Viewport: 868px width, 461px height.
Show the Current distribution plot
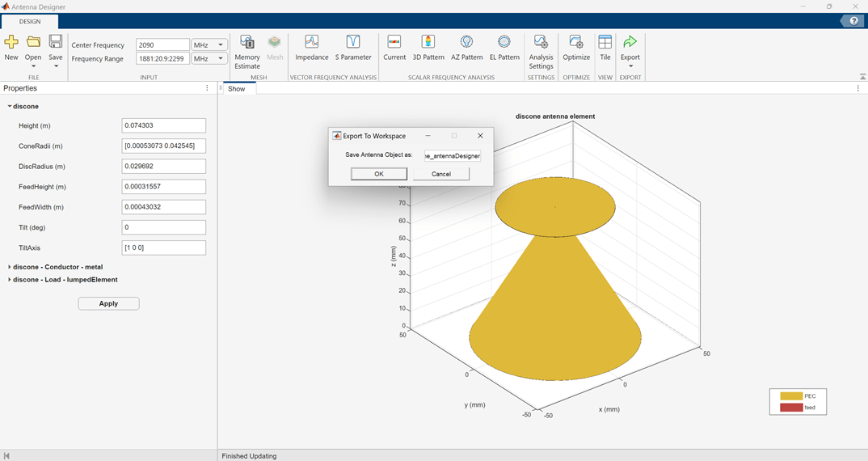pyautogui.click(x=394, y=47)
